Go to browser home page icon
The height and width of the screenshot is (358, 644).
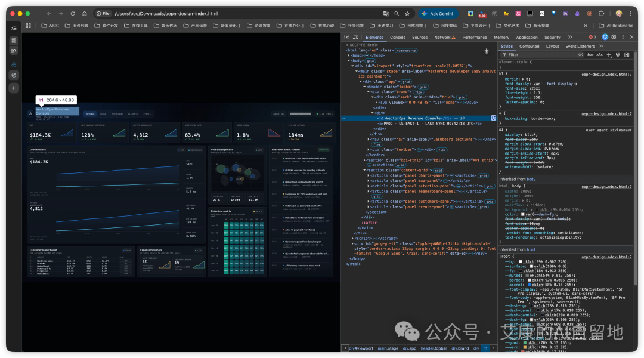[x=85, y=14]
